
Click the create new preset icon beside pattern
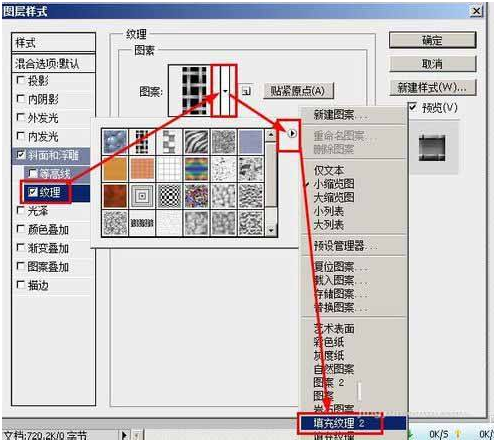point(246,91)
